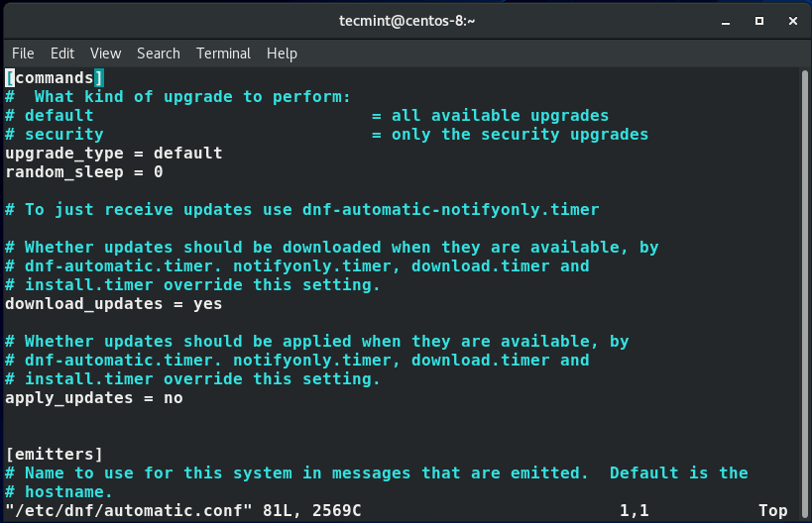Screen dimensions: 812x523
Task: Open the Terminal menu
Action: 223,53
